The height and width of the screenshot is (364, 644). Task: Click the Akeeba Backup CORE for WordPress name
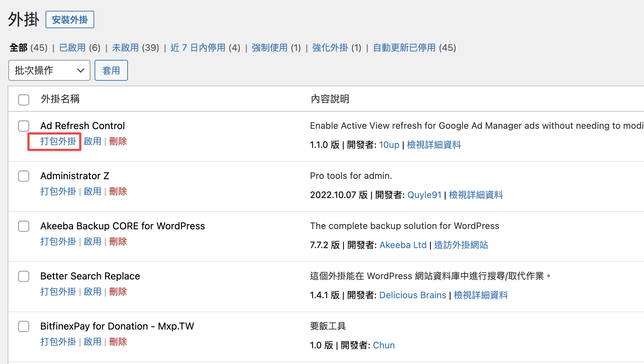tap(122, 226)
